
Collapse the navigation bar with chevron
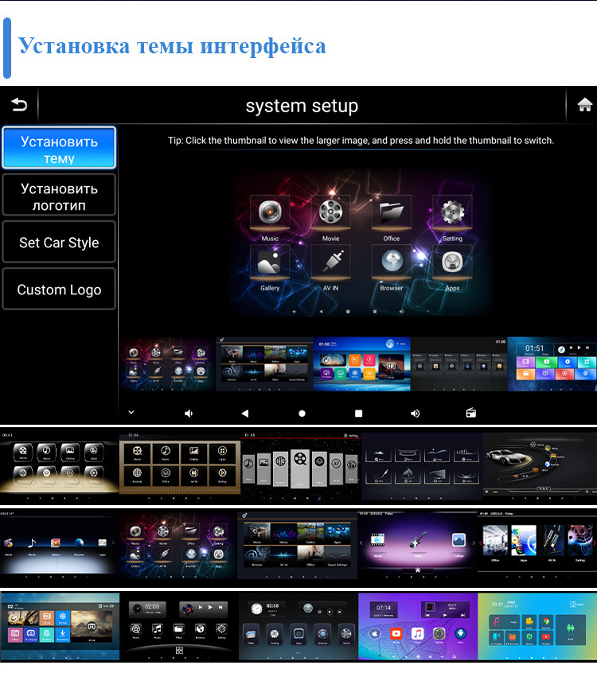131,413
